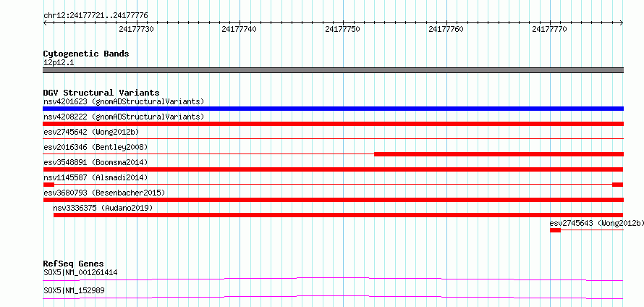Open the esv2016346 (Bentley2008) label

pos(96,147)
